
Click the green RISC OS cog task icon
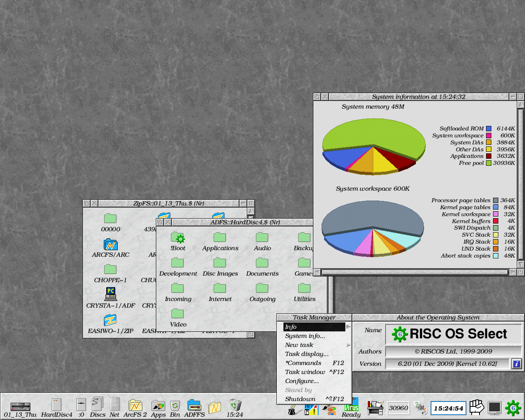tap(513, 408)
